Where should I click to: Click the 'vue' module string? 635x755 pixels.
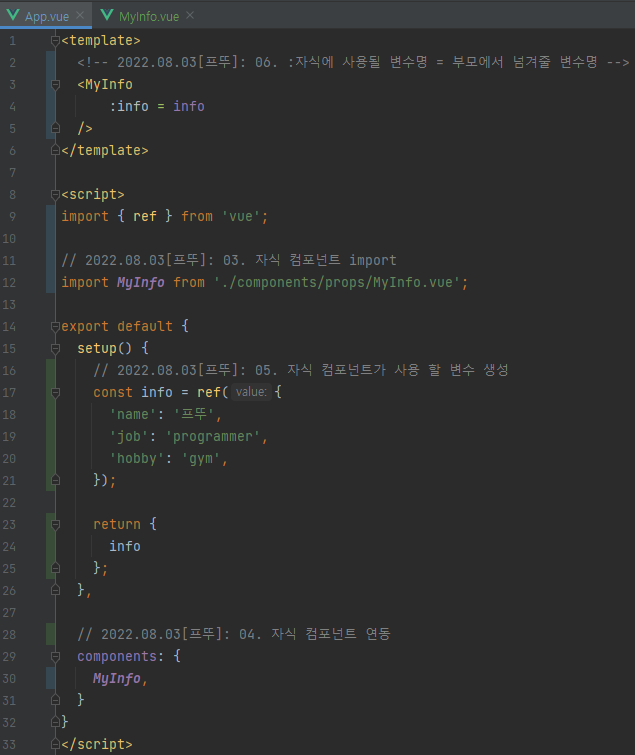241,217
